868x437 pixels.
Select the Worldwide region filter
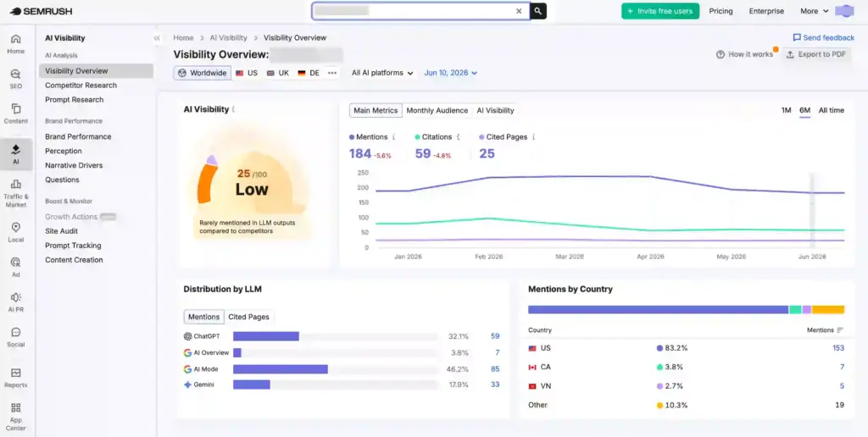point(202,73)
